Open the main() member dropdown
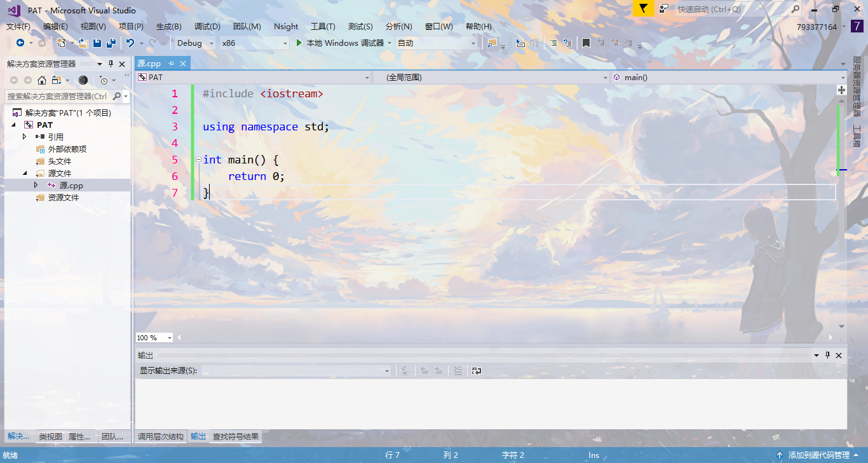Viewport: 868px width, 463px height. [x=728, y=77]
